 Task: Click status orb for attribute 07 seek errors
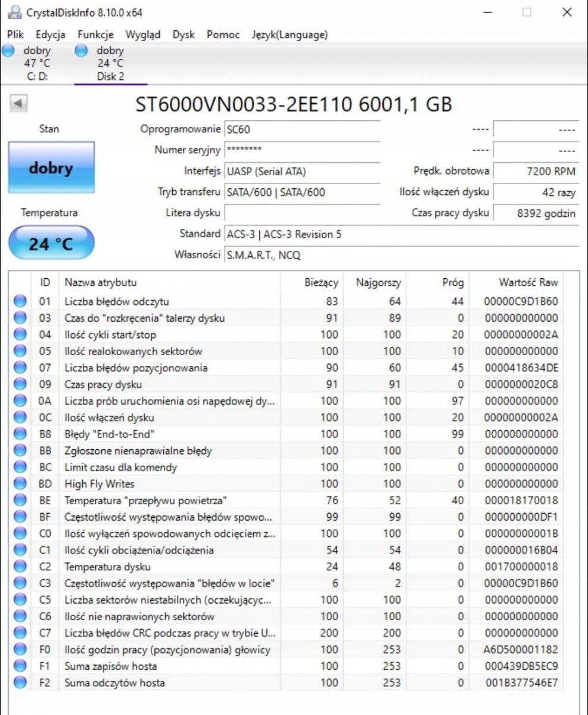coord(20,368)
